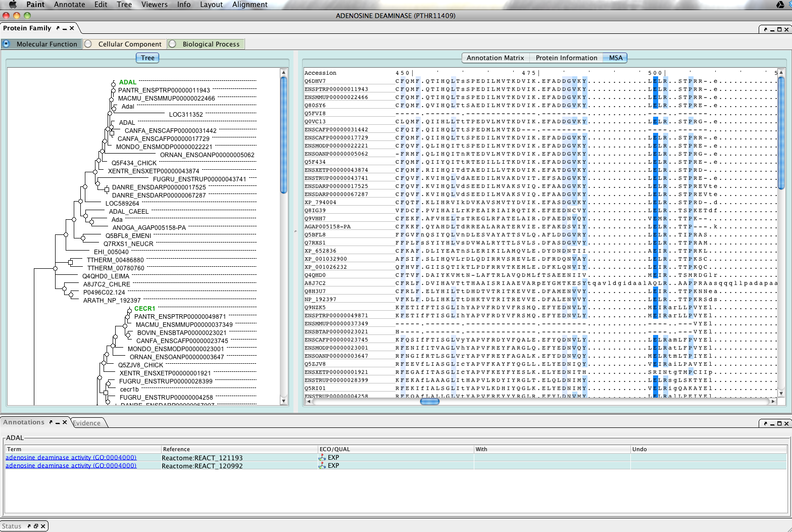Close the Annotations panel tab
This screenshot has width=792, height=532.
click(x=65, y=422)
